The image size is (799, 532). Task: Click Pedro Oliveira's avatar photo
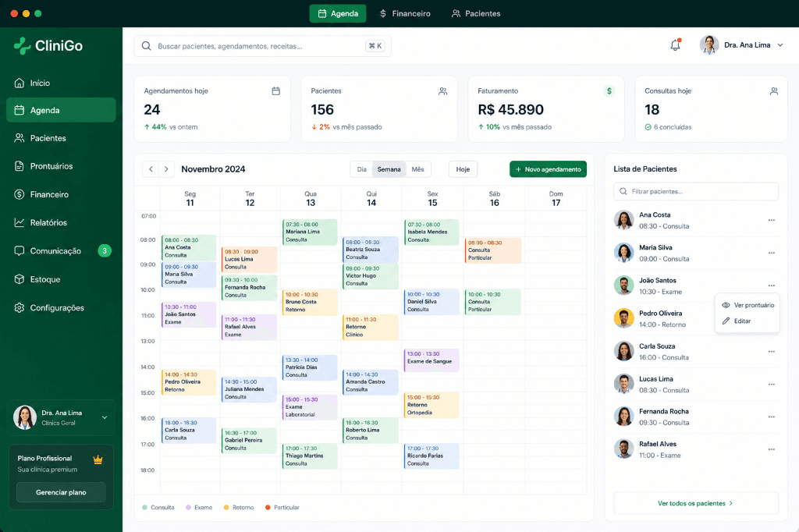[623, 318]
